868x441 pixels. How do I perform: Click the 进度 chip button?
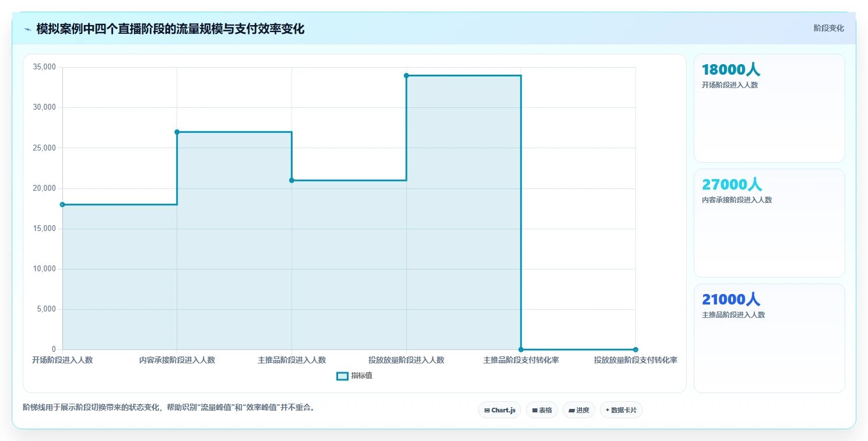coord(578,410)
